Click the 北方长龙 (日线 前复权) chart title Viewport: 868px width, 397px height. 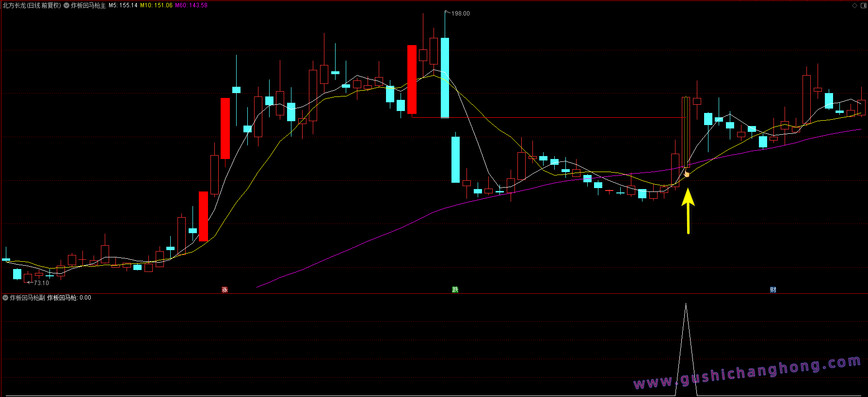pyautogui.click(x=32, y=5)
